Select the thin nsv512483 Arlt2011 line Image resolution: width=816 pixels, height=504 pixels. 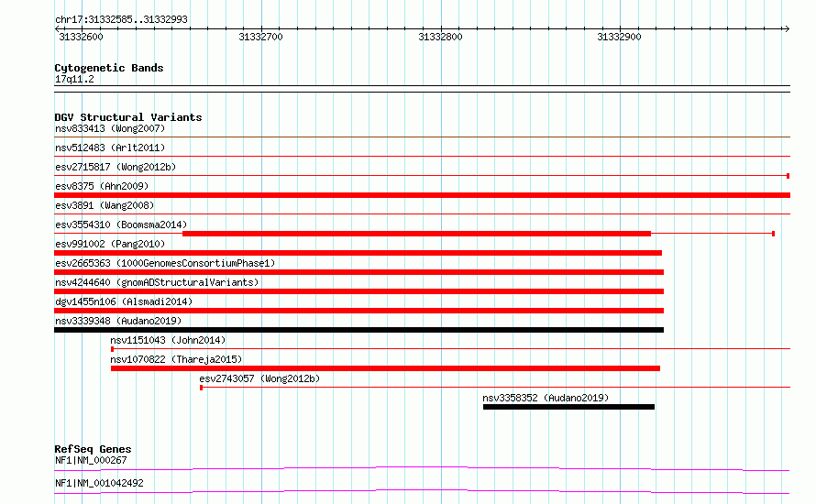point(422,156)
